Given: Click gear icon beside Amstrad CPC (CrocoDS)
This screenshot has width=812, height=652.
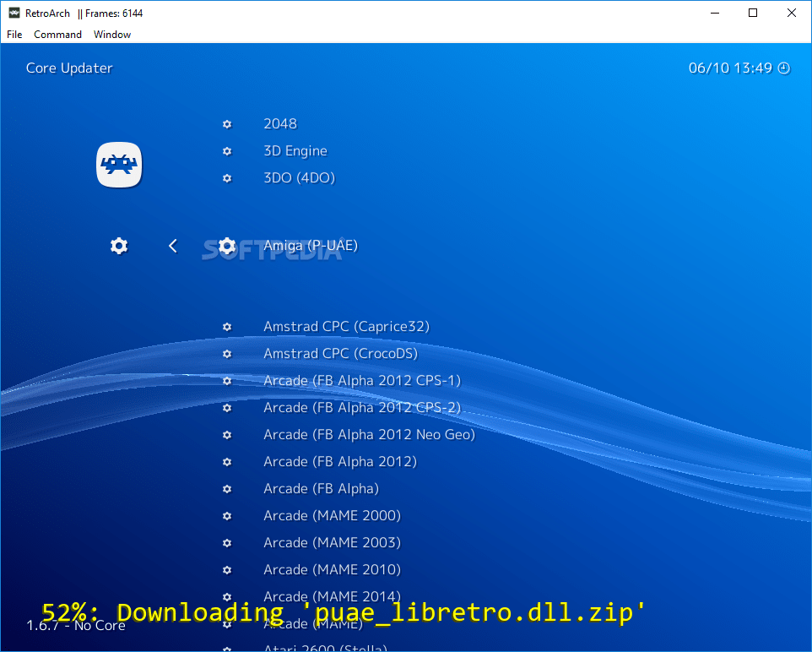Looking at the screenshot, I should tap(227, 354).
